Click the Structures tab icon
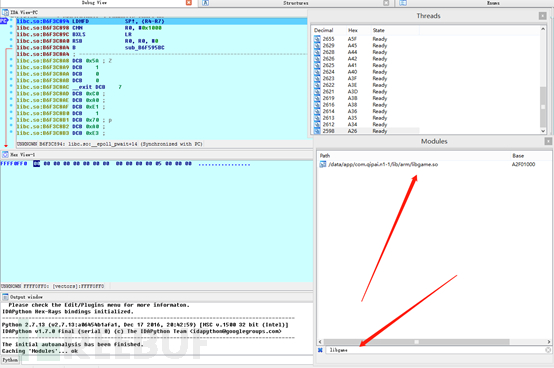 click(206, 3)
